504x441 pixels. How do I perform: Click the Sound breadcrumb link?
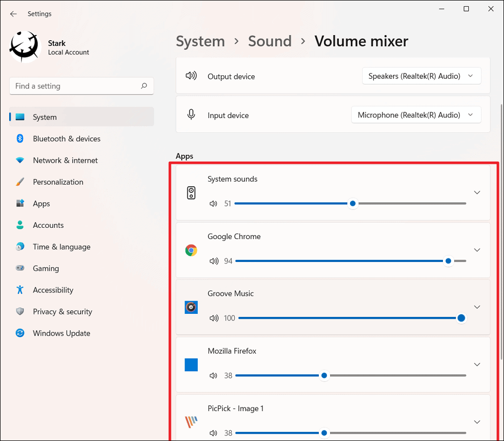(270, 41)
